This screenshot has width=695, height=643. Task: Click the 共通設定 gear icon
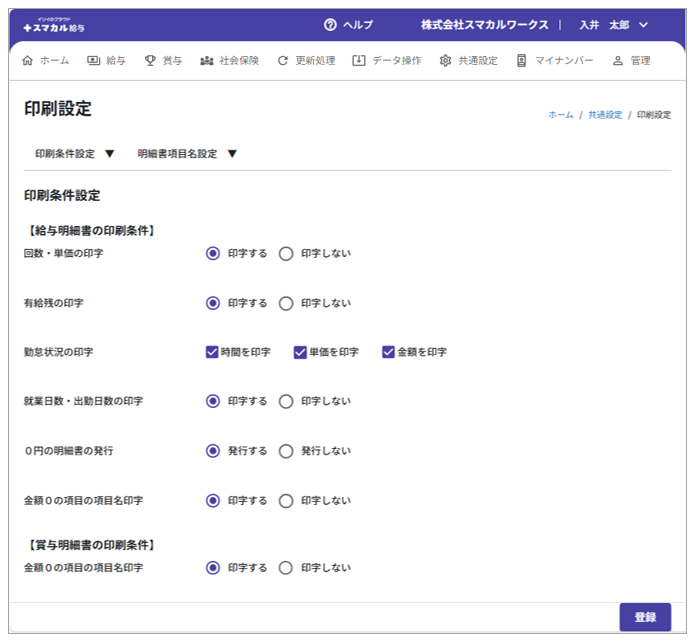pyautogui.click(x=446, y=61)
